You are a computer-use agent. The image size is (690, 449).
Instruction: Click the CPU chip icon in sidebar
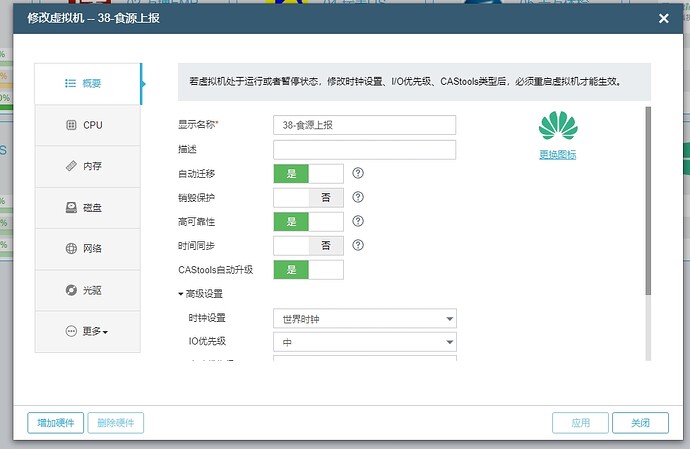[71, 125]
